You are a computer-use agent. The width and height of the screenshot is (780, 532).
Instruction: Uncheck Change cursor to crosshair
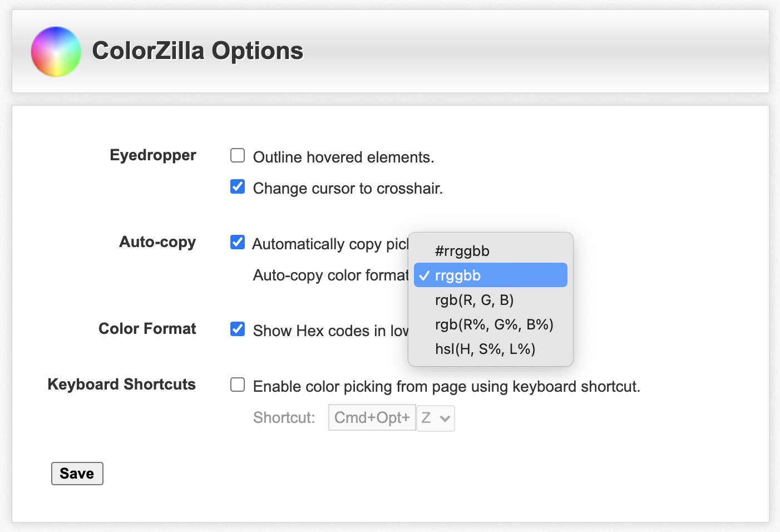[238, 186]
